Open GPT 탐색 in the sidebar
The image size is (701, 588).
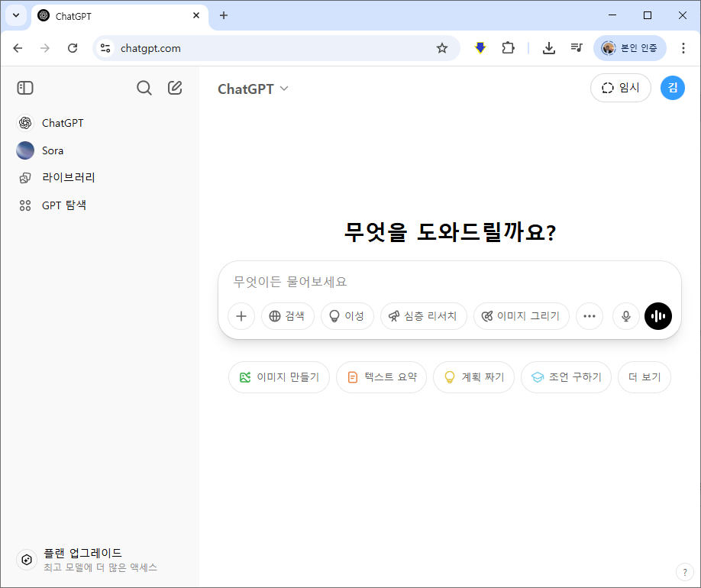(x=100, y=205)
